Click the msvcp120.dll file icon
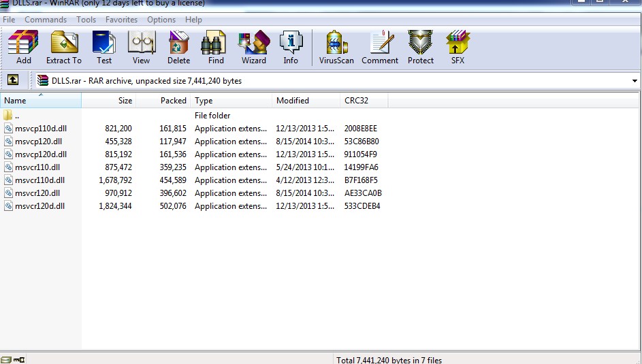 click(x=8, y=142)
